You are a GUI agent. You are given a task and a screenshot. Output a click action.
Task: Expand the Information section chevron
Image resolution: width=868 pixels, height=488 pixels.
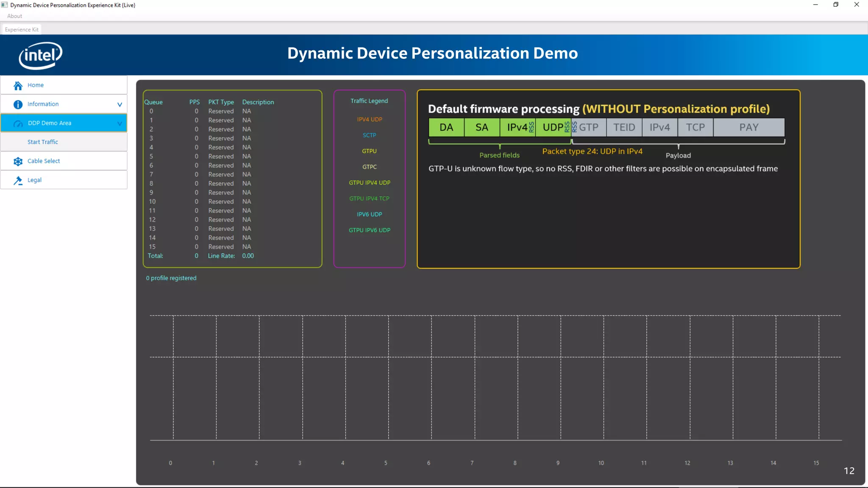tap(120, 104)
